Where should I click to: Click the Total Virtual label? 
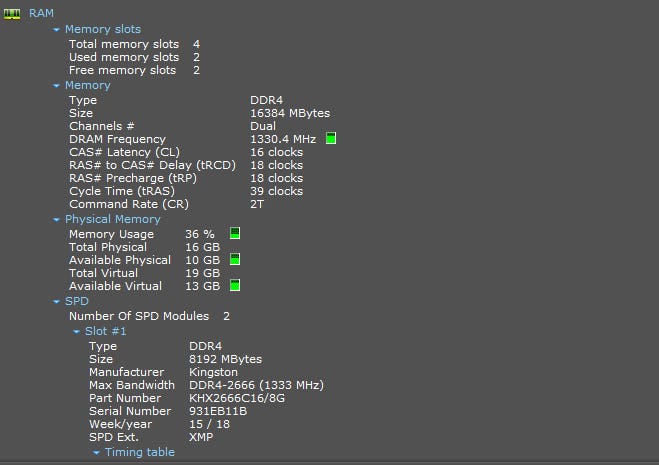[103, 273]
